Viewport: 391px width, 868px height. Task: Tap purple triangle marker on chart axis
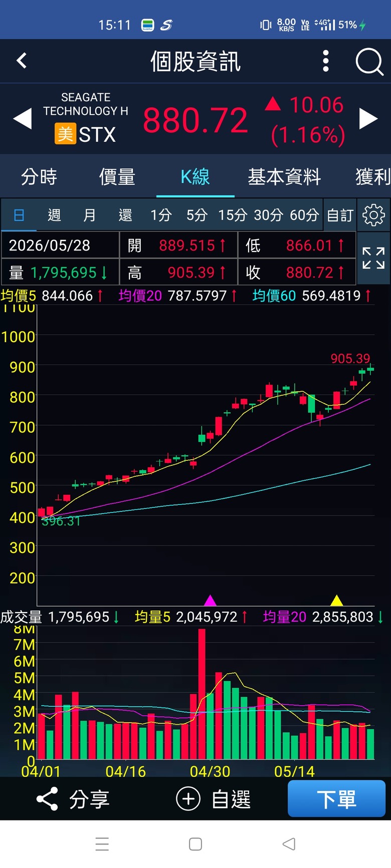click(x=211, y=600)
